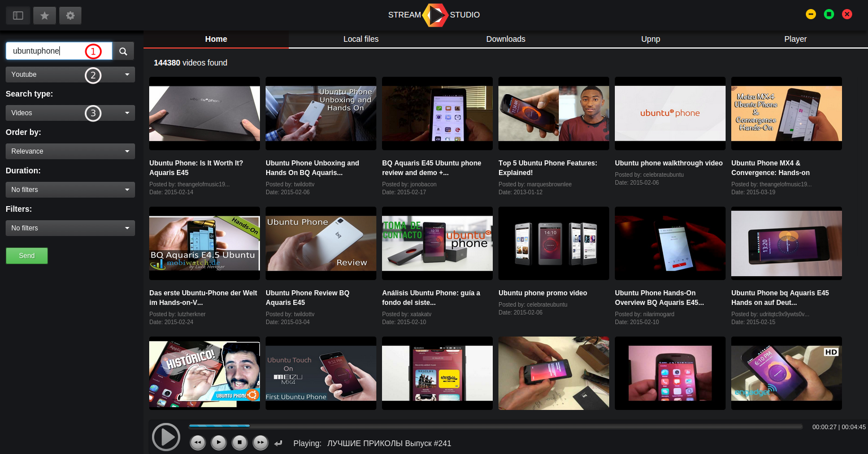Open the HISTÓRICO Ubuntu Phone thumbnail
868x454 pixels.
(x=205, y=373)
